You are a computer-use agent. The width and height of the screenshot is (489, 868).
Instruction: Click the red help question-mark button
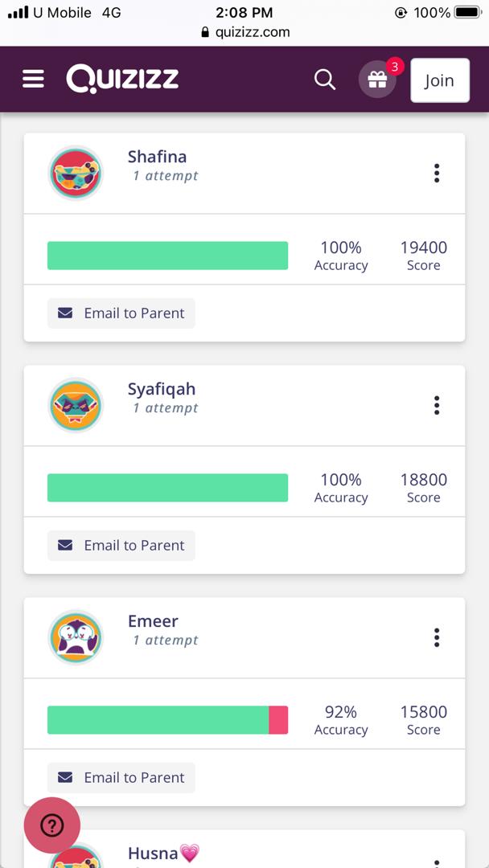(x=52, y=825)
